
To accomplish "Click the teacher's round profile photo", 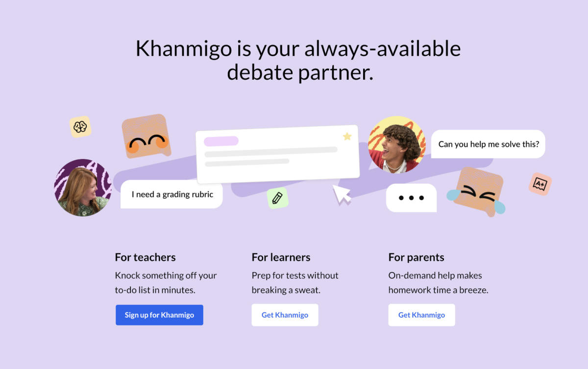I will 83,187.
